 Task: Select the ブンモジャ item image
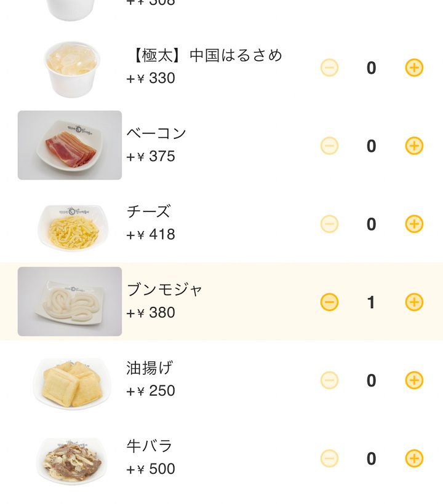[70, 302]
